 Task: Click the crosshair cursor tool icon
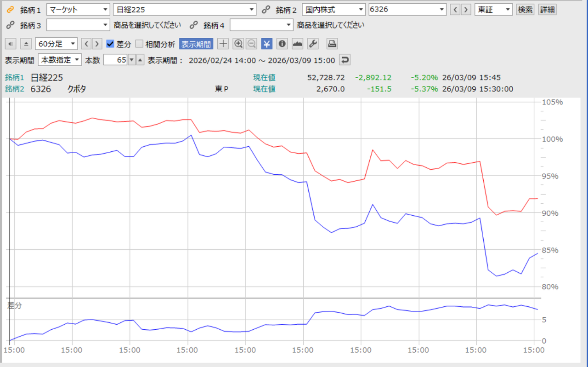[223, 44]
